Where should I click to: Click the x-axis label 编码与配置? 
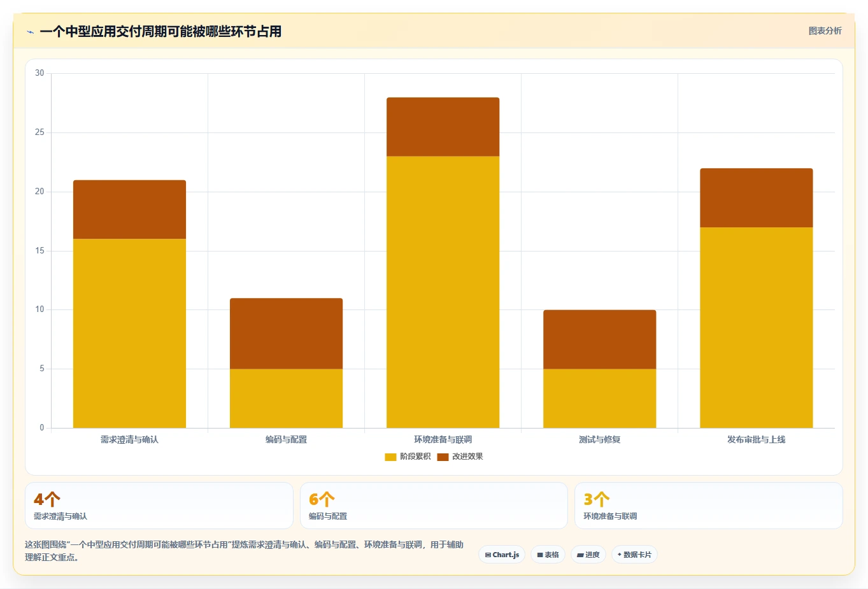[286, 439]
